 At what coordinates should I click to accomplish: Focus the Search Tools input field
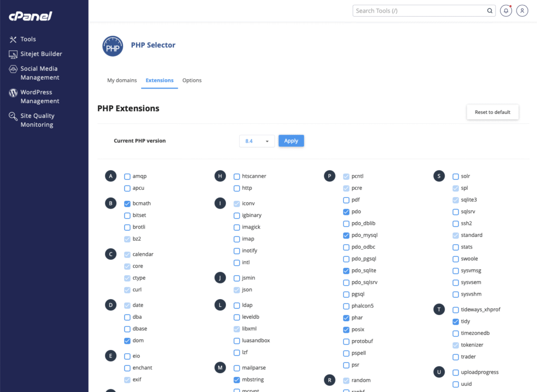tap(420, 10)
